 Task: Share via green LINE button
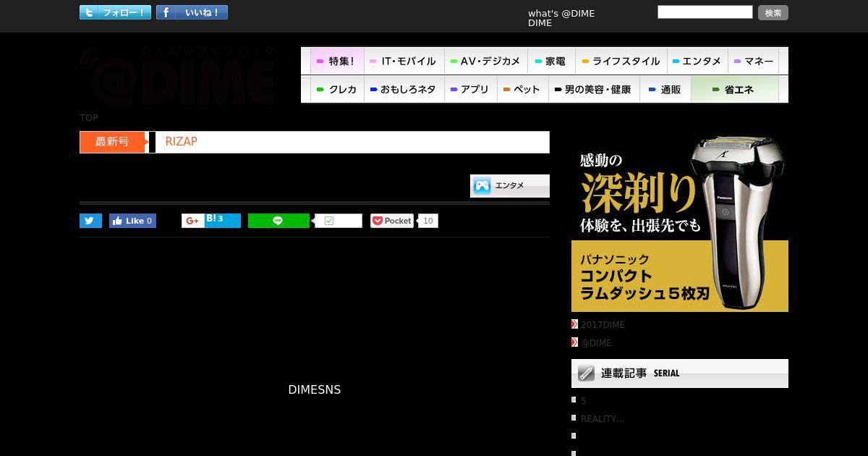pyautogui.click(x=278, y=221)
